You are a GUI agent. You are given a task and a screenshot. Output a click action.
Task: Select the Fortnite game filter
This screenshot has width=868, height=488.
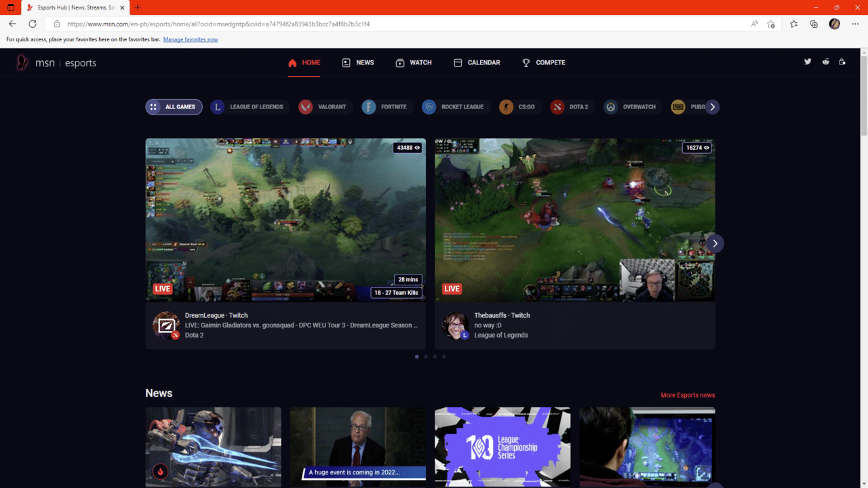[387, 107]
